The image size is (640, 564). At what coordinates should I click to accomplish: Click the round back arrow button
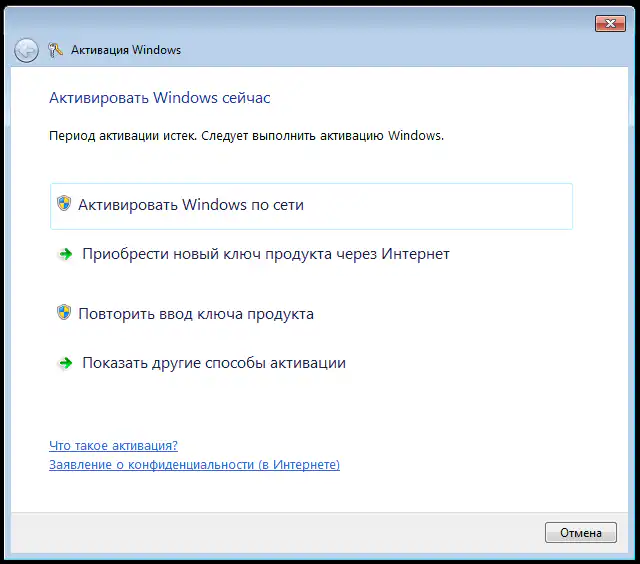[x=26, y=50]
